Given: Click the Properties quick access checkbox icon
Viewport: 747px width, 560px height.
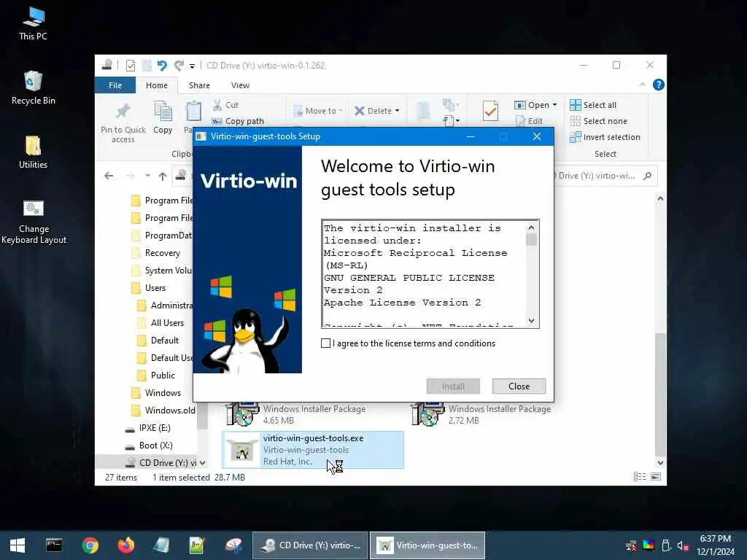Looking at the screenshot, I should tap(130, 65).
